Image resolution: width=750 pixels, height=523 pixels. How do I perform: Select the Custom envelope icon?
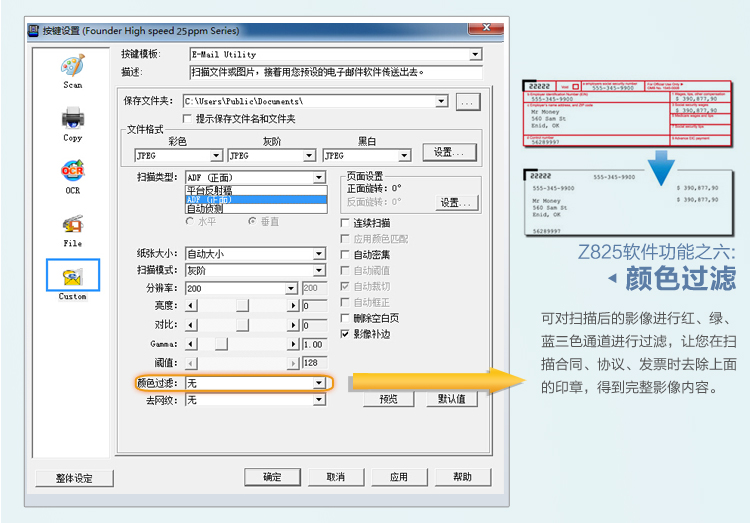point(73,276)
